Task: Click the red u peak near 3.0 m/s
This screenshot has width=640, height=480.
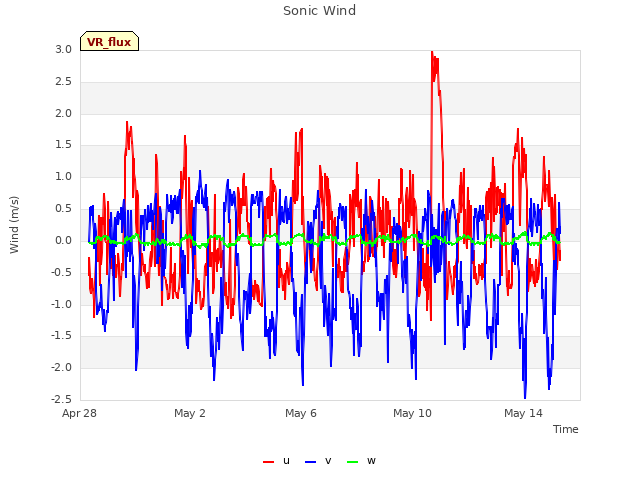Action: coord(432,52)
